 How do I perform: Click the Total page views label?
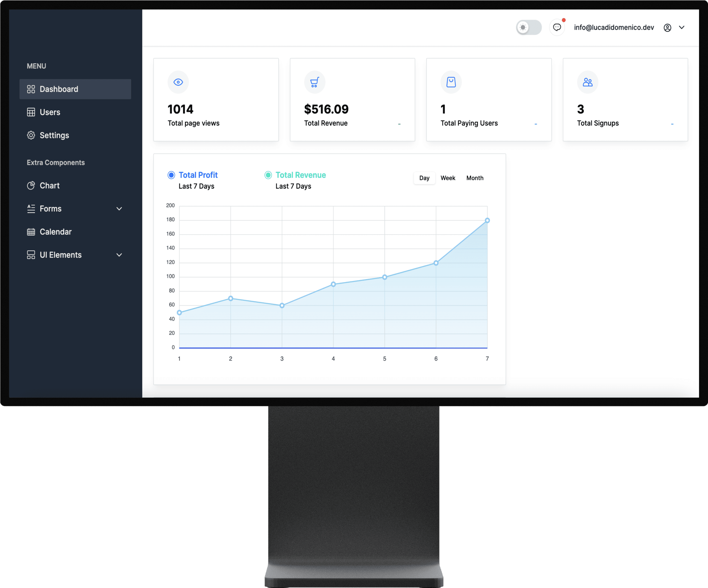tap(194, 123)
